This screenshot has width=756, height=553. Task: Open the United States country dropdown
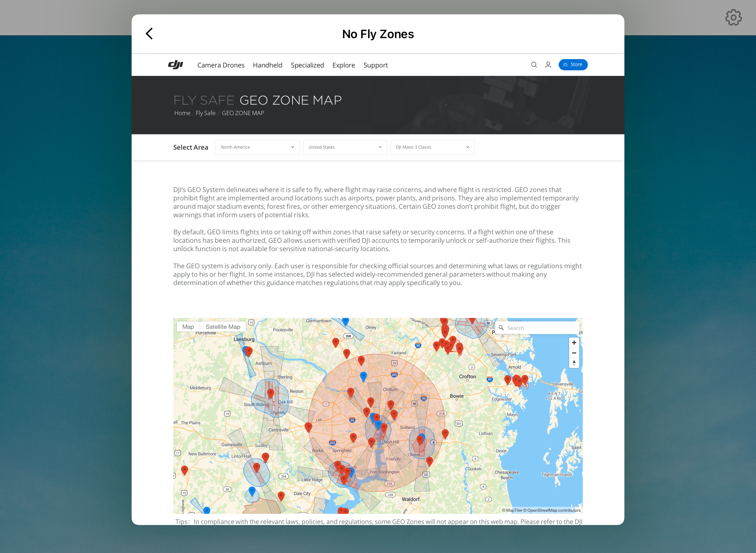point(345,147)
